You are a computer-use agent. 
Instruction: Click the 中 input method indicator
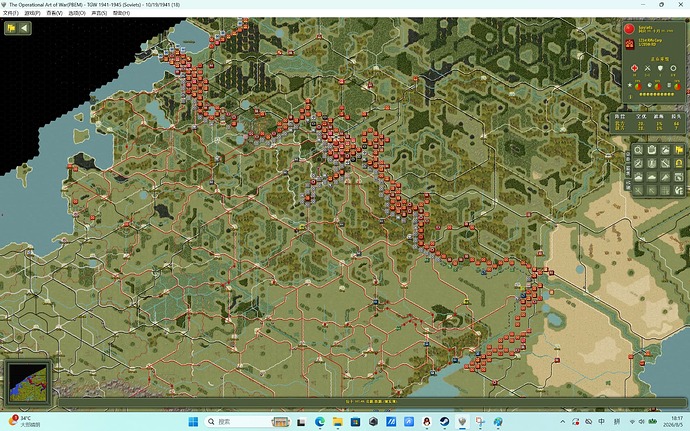602,422
